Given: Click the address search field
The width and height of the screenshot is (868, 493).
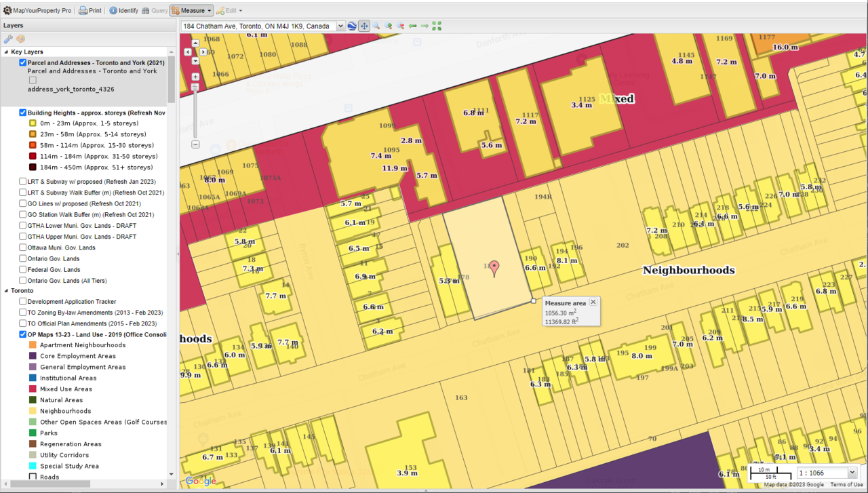Looking at the screenshot, I should [258, 26].
